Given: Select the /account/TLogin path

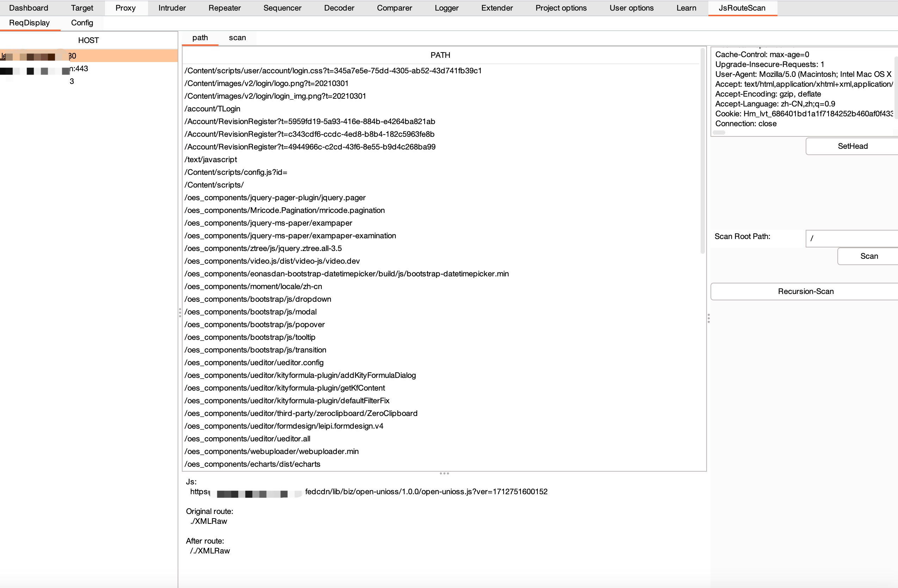Looking at the screenshot, I should 213,109.
